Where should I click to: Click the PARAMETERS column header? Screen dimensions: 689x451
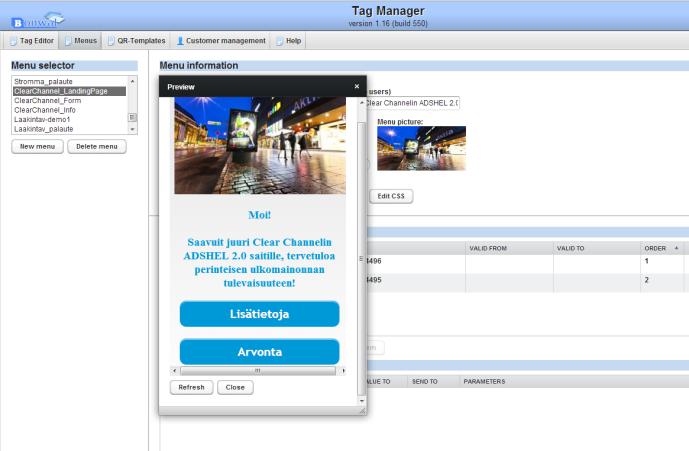pos(484,382)
